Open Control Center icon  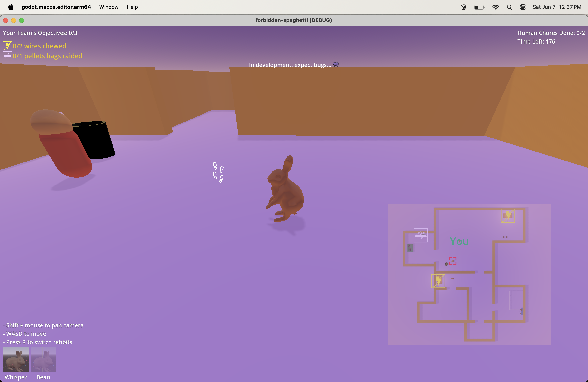(x=523, y=7)
